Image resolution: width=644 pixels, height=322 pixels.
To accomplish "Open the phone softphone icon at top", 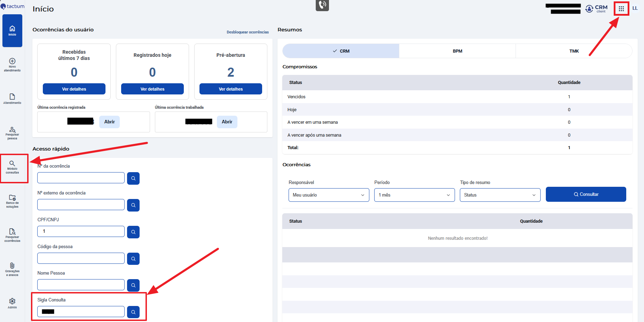I will 322,5.
